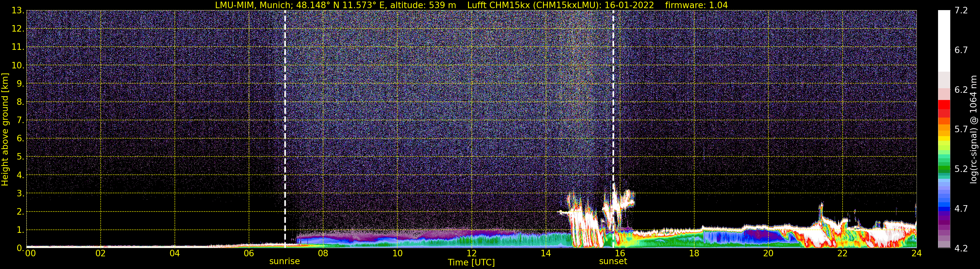Click time axis tick label "16"
The image size is (980, 269).
620,253
